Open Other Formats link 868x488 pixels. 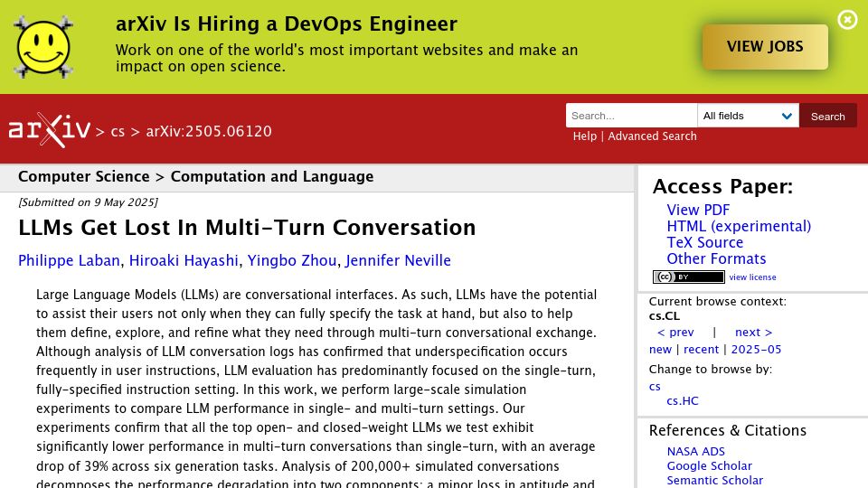716,258
